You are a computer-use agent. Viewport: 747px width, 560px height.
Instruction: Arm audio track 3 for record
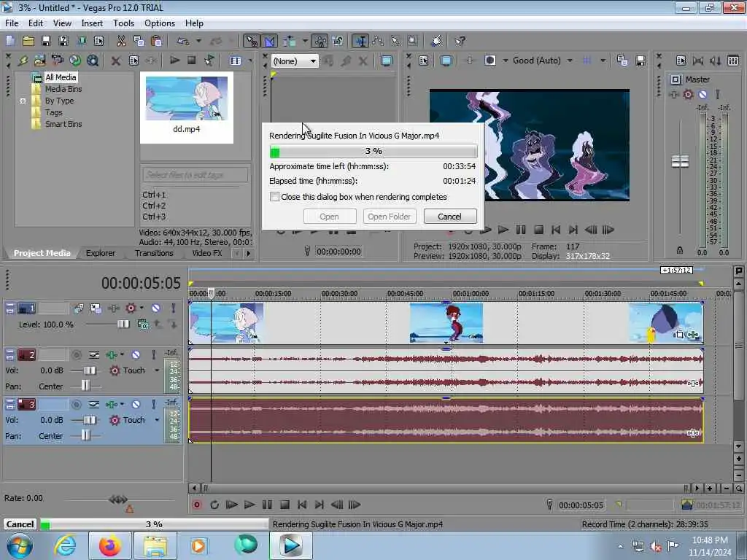[76, 404]
